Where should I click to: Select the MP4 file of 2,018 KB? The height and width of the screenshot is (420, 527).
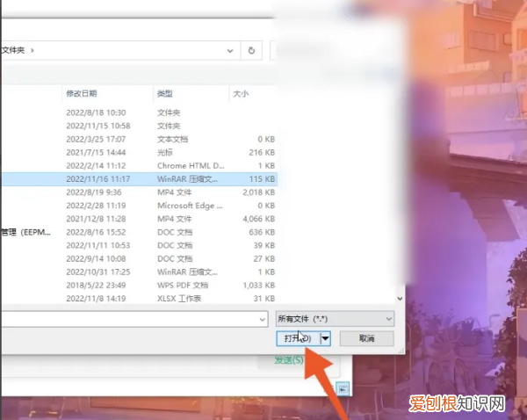click(139, 192)
